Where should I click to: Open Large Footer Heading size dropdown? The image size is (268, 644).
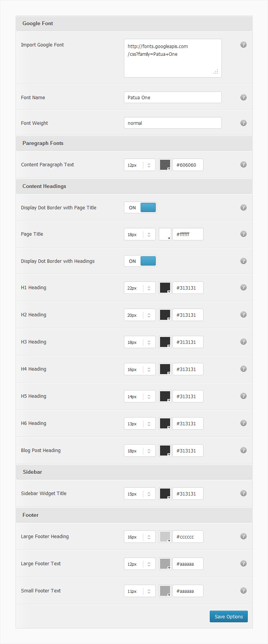tap(140, 537)
